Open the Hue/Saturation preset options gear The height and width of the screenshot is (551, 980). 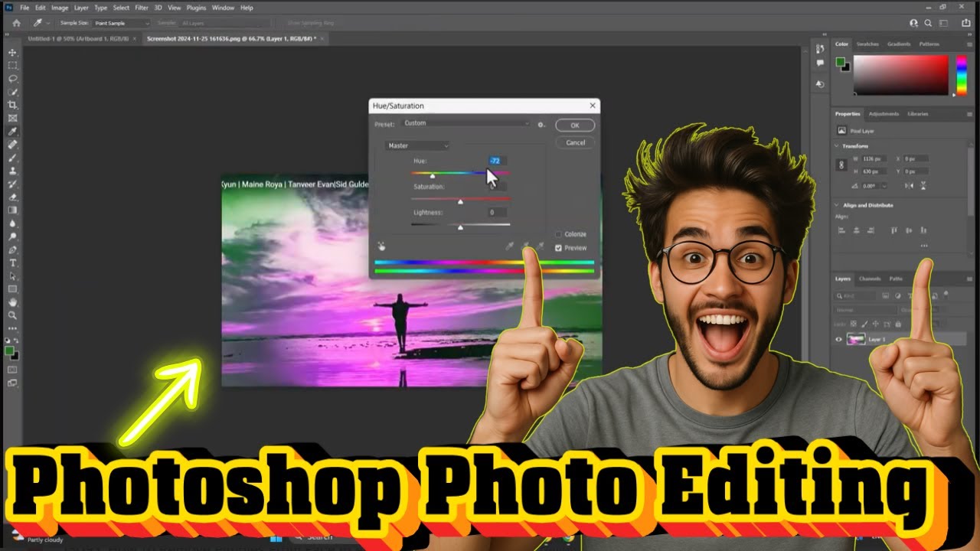[541, 124]
